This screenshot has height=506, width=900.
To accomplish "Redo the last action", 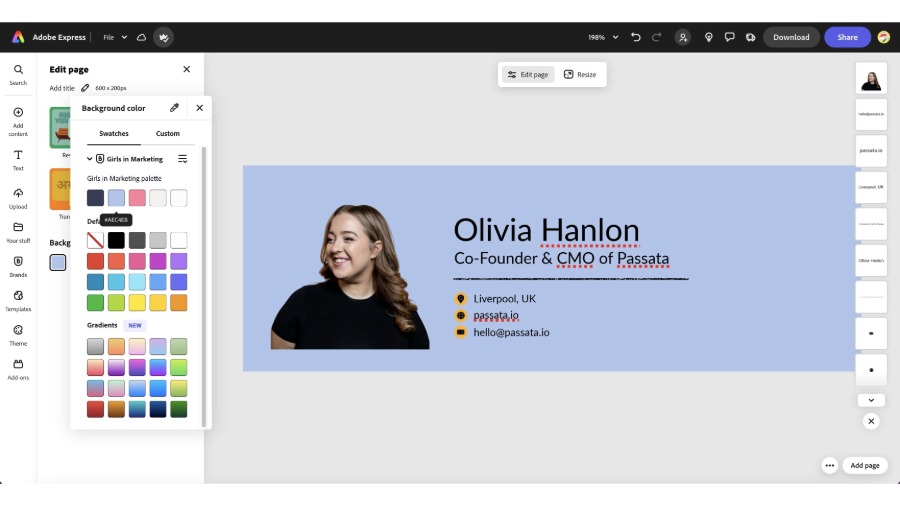I will click(x=657, y=37).
